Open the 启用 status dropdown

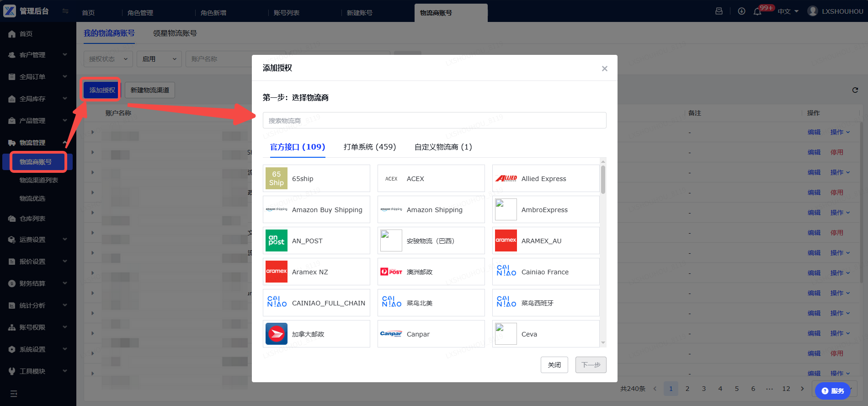[x=159, y=59]
